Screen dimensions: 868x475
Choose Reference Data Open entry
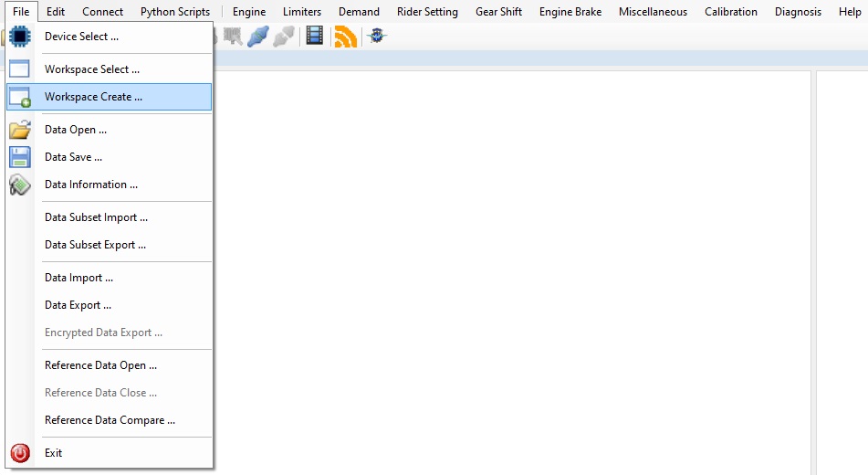pyautogui.click(x=109, y=365)
